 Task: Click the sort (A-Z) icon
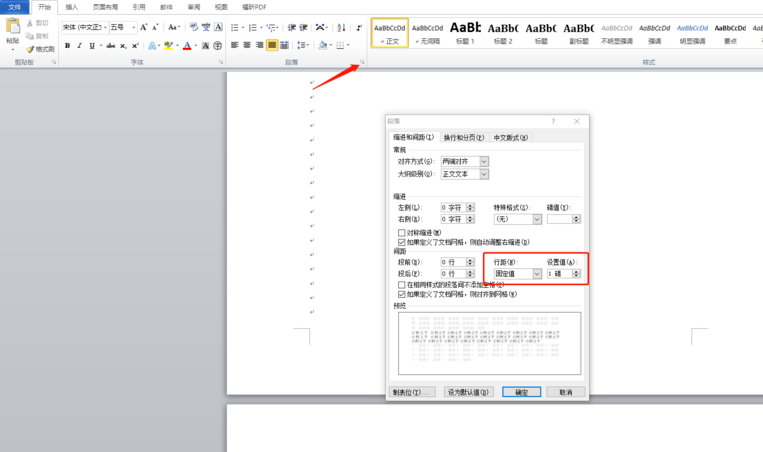pos(341,28)
